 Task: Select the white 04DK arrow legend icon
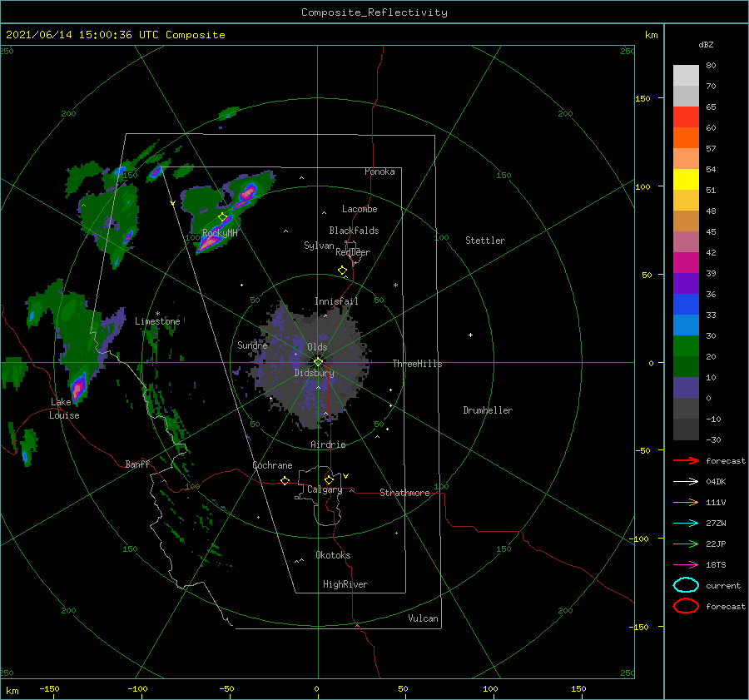click(x=686, y=481)
